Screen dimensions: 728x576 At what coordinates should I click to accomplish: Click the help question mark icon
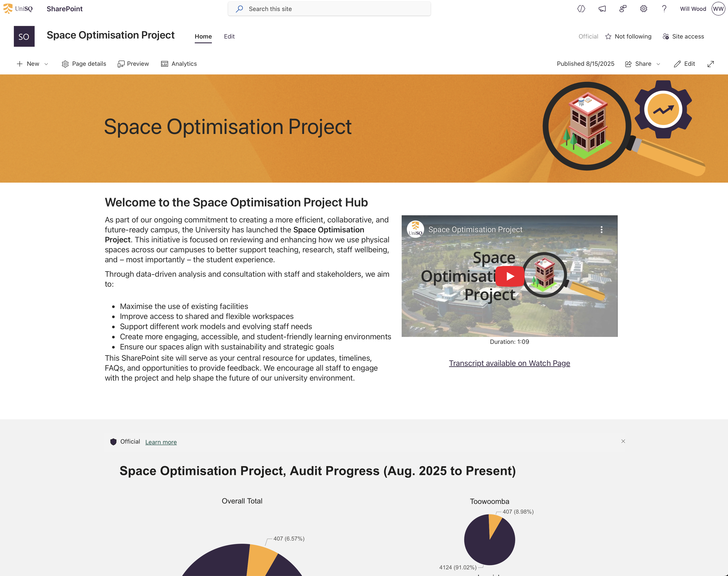point(664,9)
